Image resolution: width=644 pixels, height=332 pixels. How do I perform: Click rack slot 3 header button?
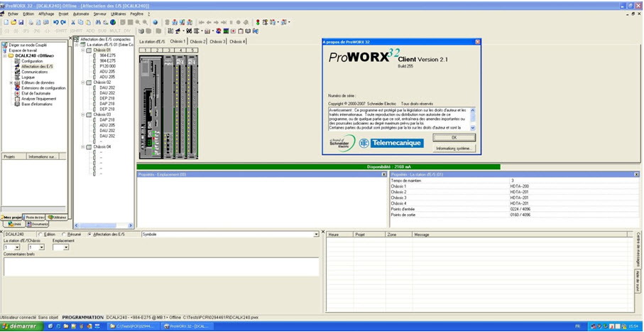coord(168,50)
